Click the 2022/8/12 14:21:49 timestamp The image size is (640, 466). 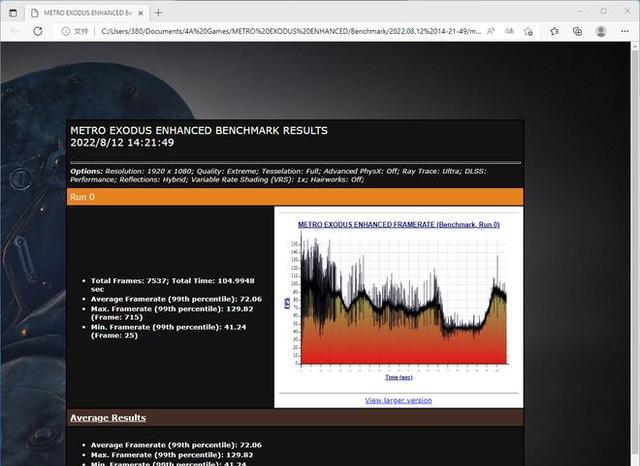pyautogui.click(x=122, y=142)
